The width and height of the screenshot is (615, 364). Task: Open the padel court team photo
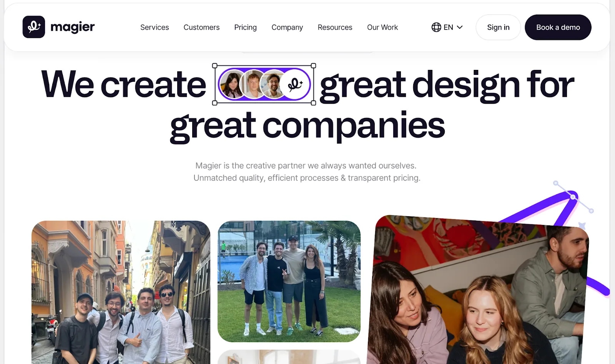click(x=289, y=281)
